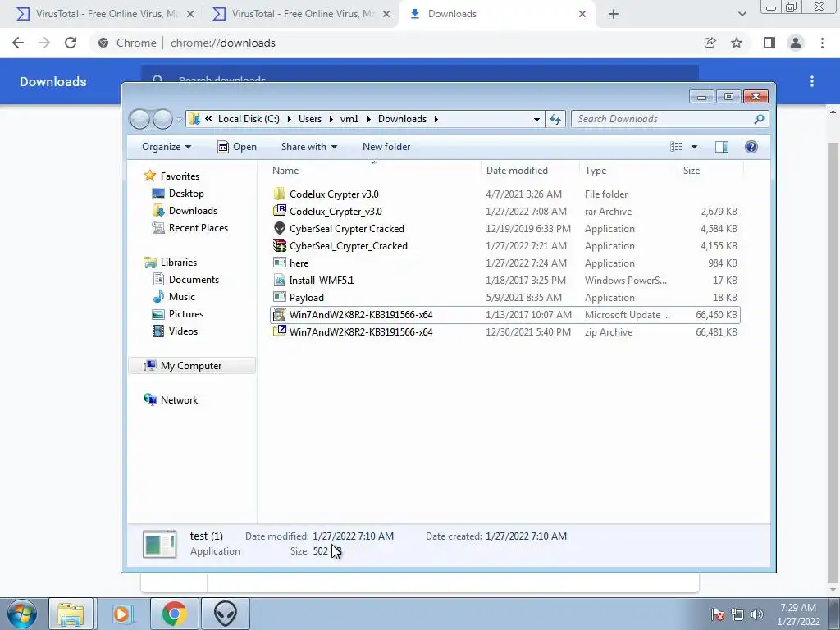This screenshot has width=840, height=630.
Task: Select the 'here' application file icon
Action: click(279, 262)
